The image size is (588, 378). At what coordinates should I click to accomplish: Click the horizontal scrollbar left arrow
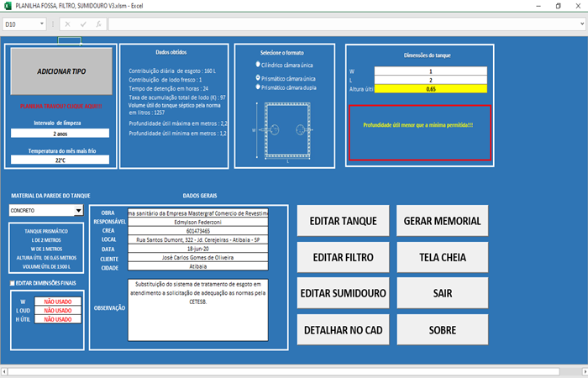pyautogui.click(x=6, y=370)
